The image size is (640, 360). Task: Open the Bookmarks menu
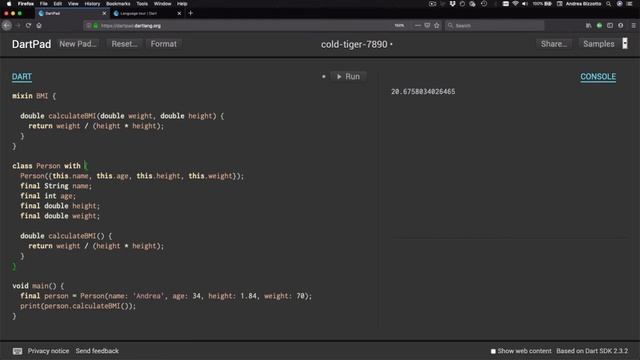(118, 4)
